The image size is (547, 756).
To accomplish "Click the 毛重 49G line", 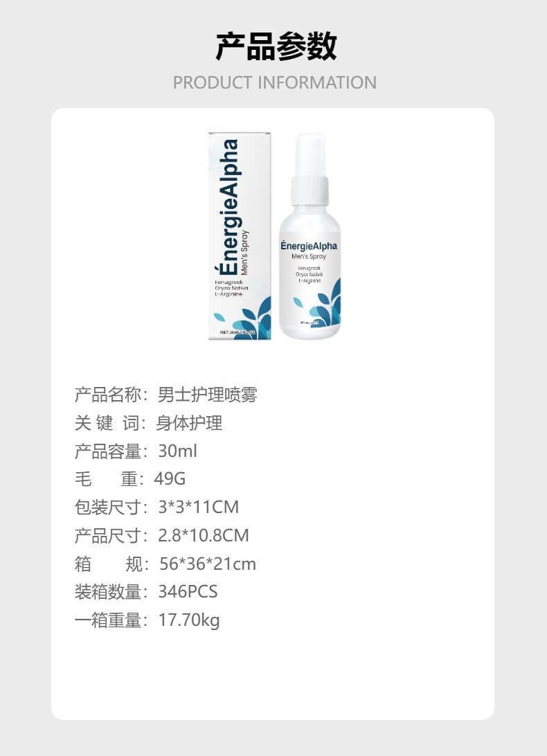I will (130, 479).
